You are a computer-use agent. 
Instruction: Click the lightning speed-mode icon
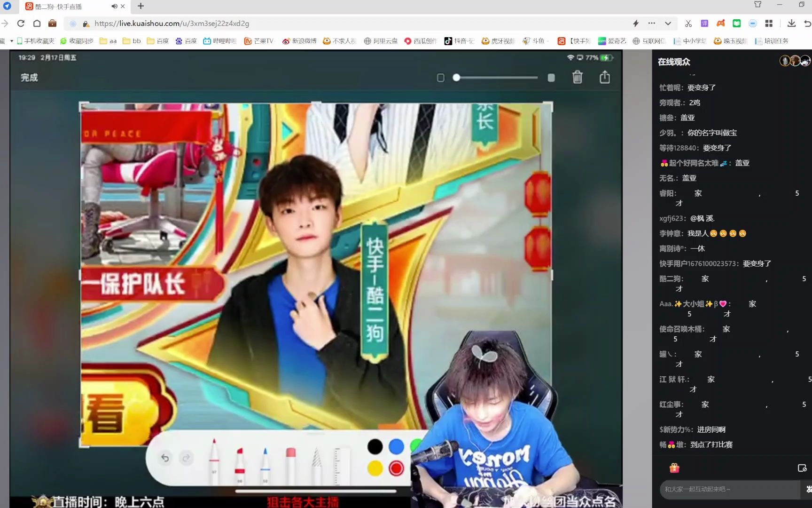click(636, 24)
